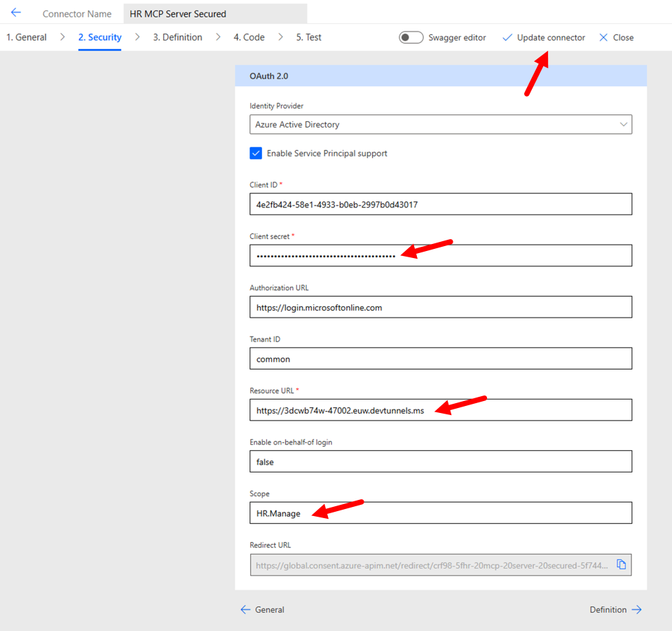Click the left arrow beside General link
672x631 pixels.
[x=245, y=609]
